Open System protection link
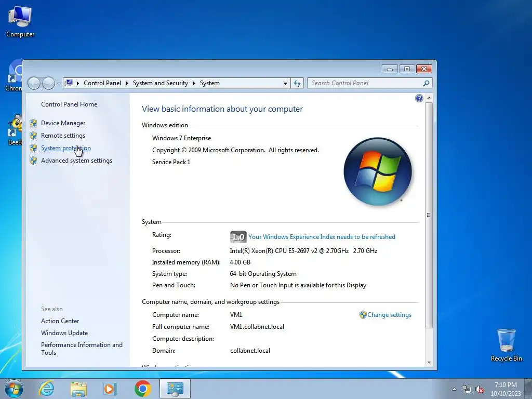532x399 pixels. pyautogui.click(x=66, y=148)
